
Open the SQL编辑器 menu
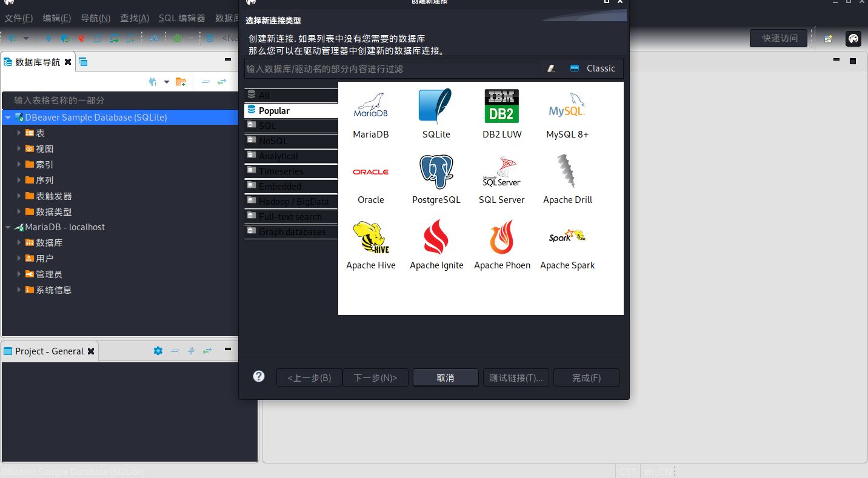pyautogui.click(x=182, y=18)
